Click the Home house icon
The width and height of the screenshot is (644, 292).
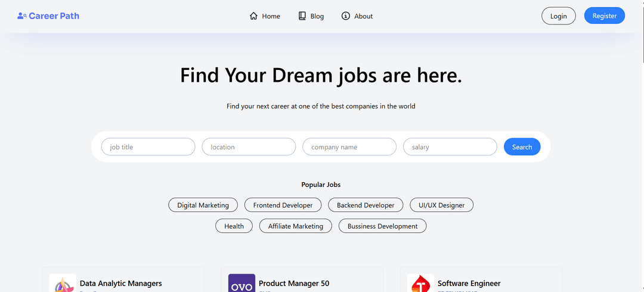pyautogui.click(x=253, y=16)
